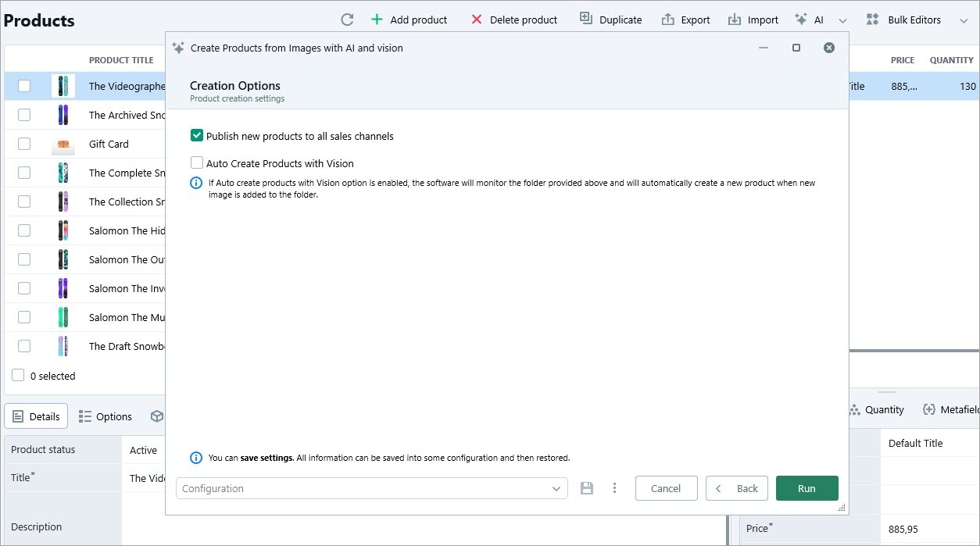Enable Auto Create Products with Vision
Screen dimensions: 980x546
[x=197, y=162]
